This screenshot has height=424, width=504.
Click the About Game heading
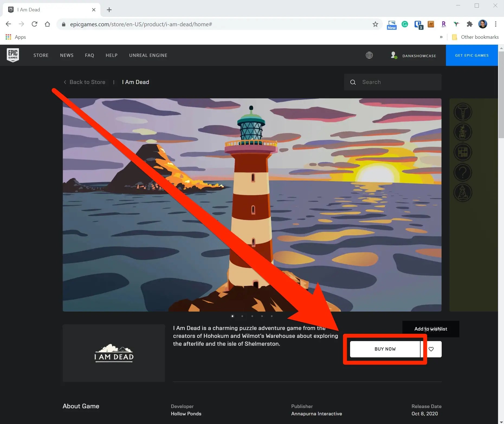[x=81, y=406]
